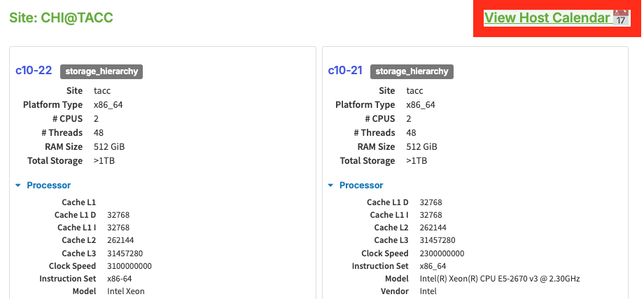The image size is (644, 299).
Task: Click the empty Cache L1 label in c10-22
Action: (x=79, y=202)
